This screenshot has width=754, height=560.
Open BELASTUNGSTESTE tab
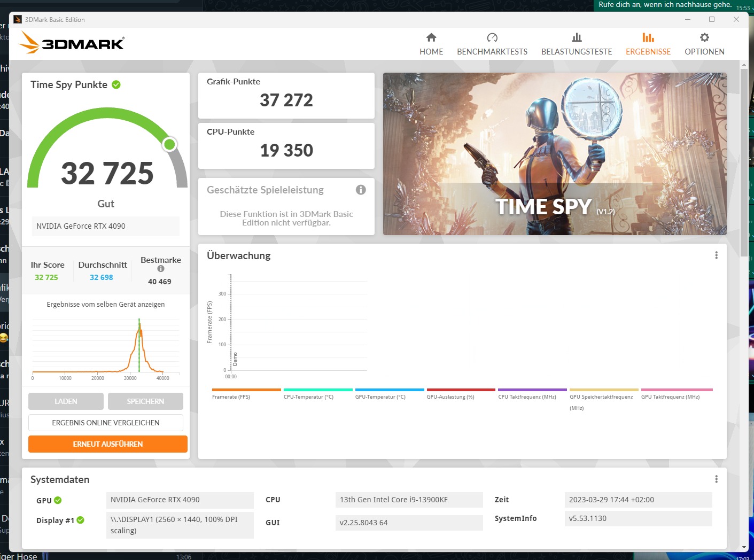coord(577,44)
